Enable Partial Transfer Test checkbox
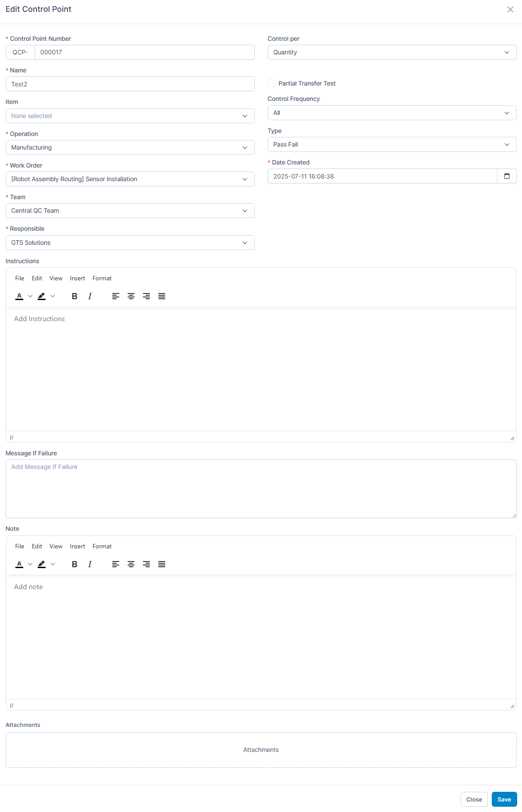This screenshot has width=522, height=812. click(272, 83)
